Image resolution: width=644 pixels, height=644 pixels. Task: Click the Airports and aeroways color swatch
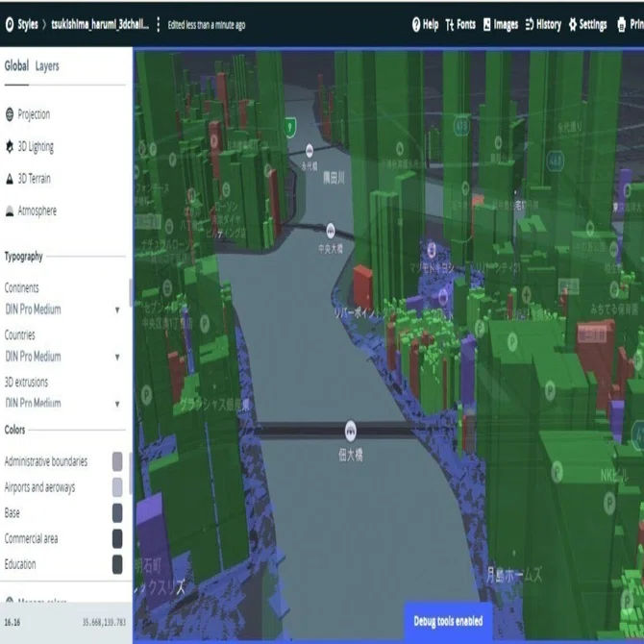click(117, 487)
